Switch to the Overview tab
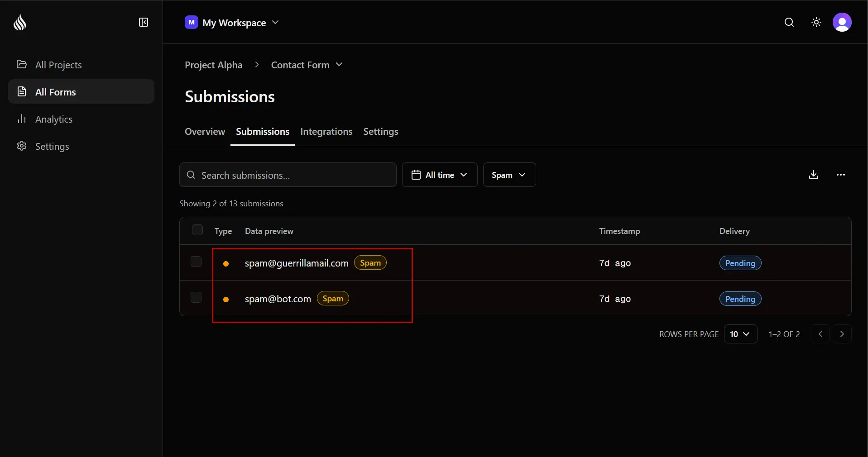The width and height of the screenshot is (868, 457). [204, 132]
